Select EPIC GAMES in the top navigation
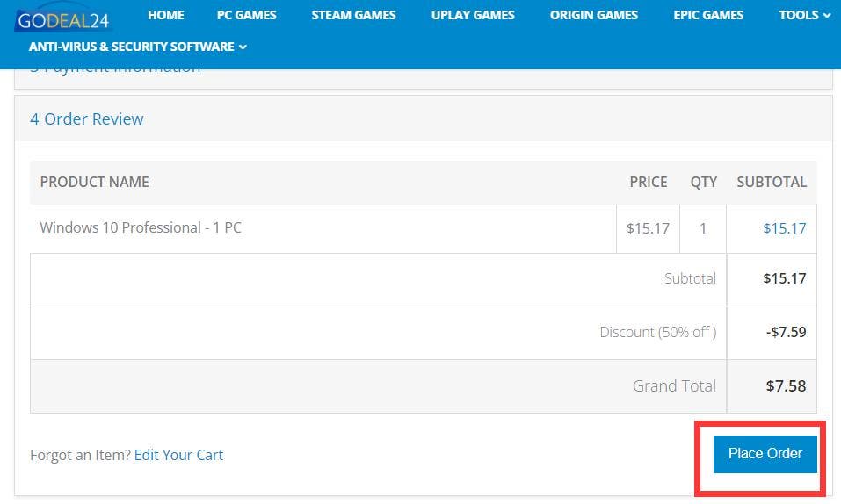The image size is (841, 504). pos(707,15)
